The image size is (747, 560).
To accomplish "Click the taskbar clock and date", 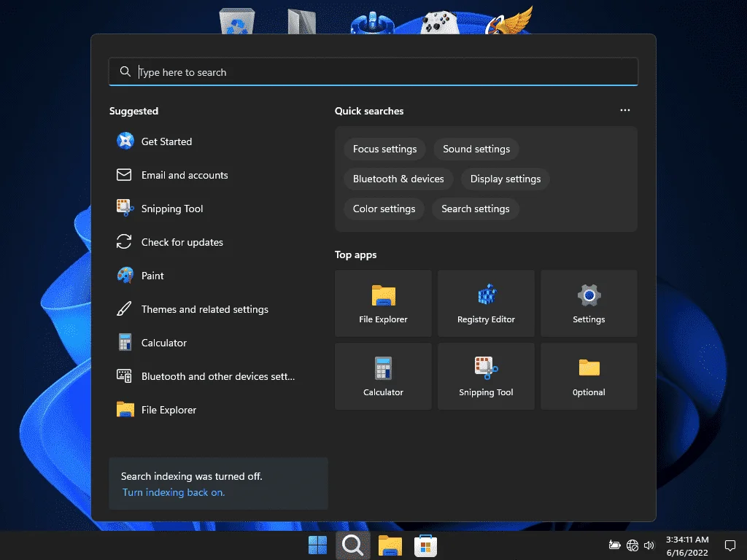I will [687, 545].
